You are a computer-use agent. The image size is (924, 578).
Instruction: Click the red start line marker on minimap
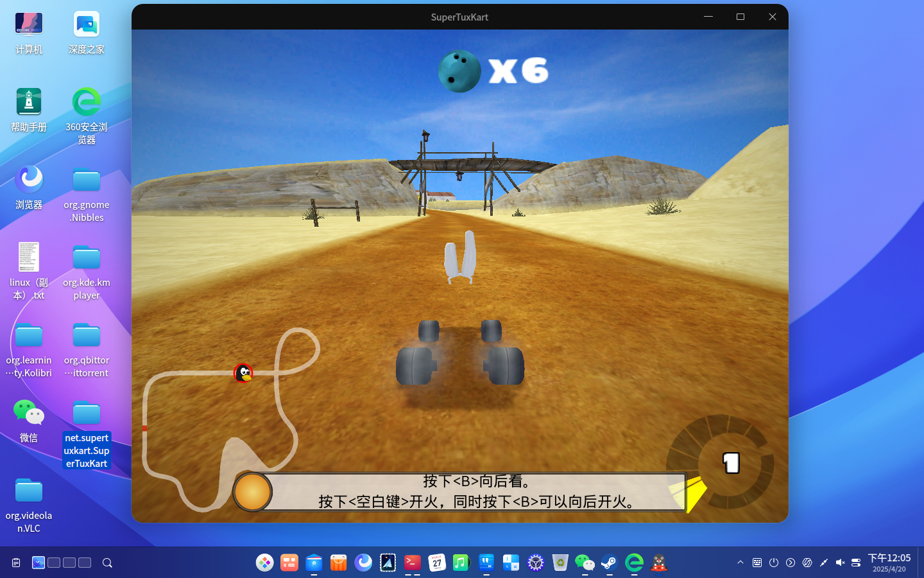pyautogui.click(x=145, y=428)
